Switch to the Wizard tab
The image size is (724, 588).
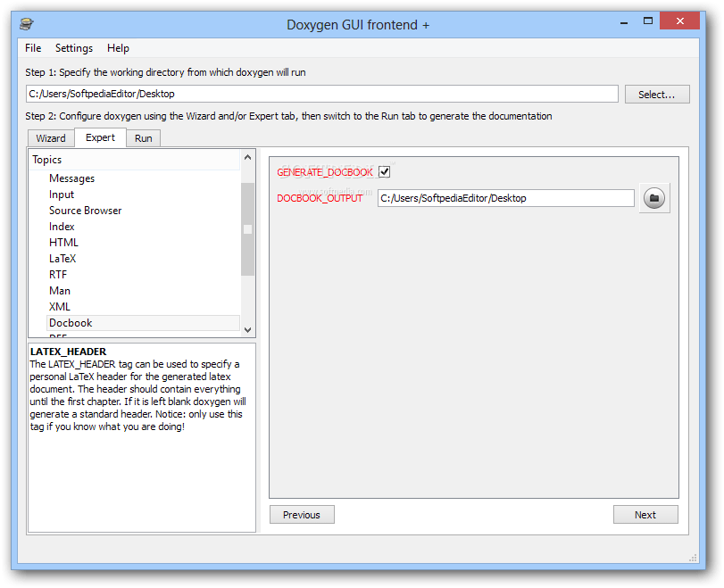pyautogui.click(x=51, y=138)
